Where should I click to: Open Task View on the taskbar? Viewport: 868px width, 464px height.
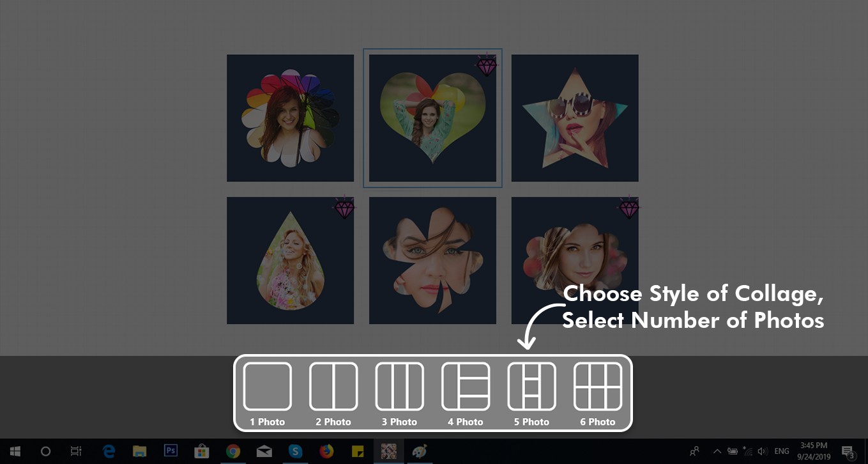point(76,451)
